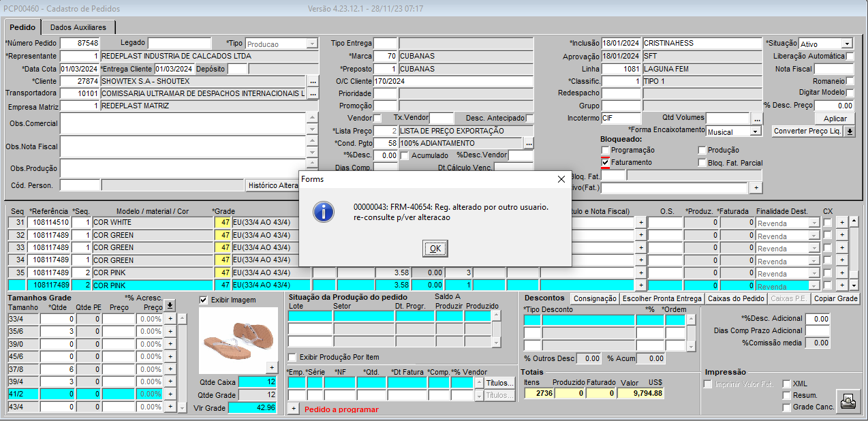The width and height of the screenshot is (868, 421).
Task: Uncheck the Faturamento blocked checkbox
Action: (605, 163)
